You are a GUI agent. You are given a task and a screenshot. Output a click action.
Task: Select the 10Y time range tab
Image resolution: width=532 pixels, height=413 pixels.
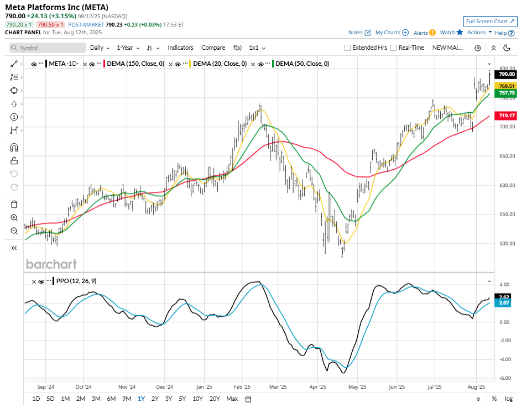(197, 399)
